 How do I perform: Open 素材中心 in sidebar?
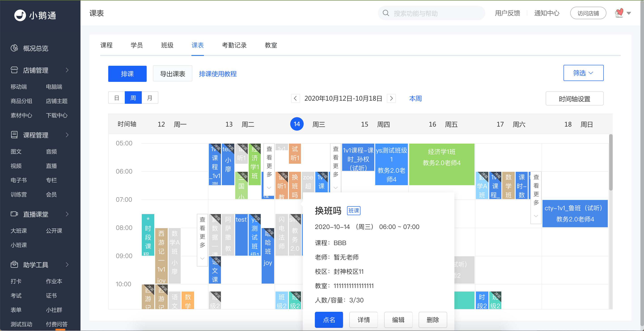[21, 115]
